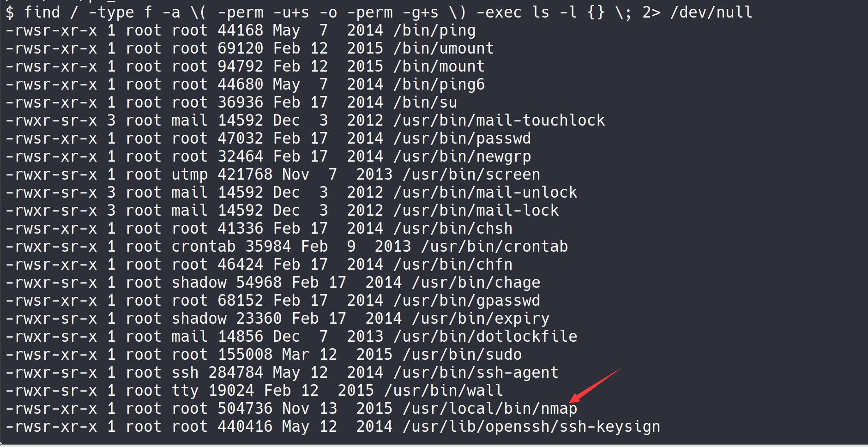Click the /bin/mount path
Screen dimensions: 868x447
[439, 66]
